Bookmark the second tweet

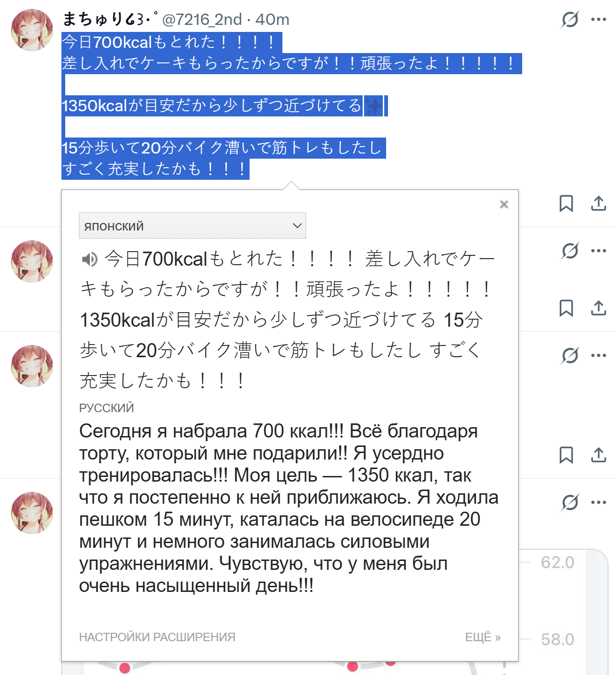click(566, 308)
